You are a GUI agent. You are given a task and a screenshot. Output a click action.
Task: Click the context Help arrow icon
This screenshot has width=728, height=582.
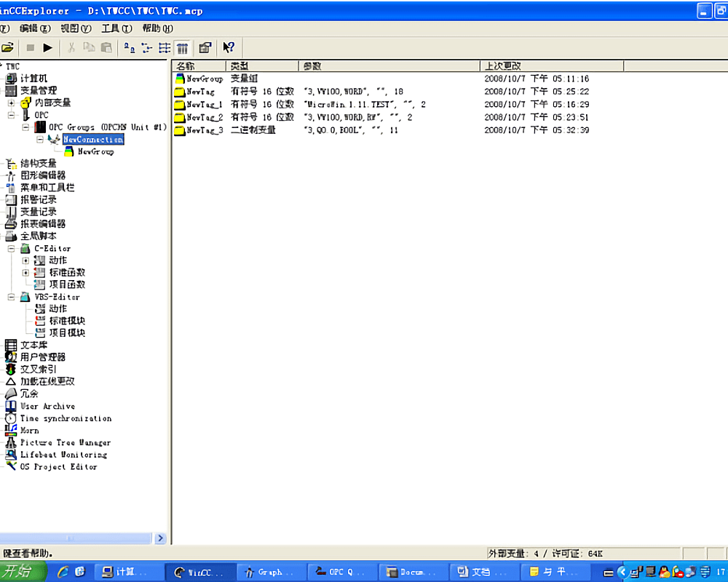[x=229, y=48]
